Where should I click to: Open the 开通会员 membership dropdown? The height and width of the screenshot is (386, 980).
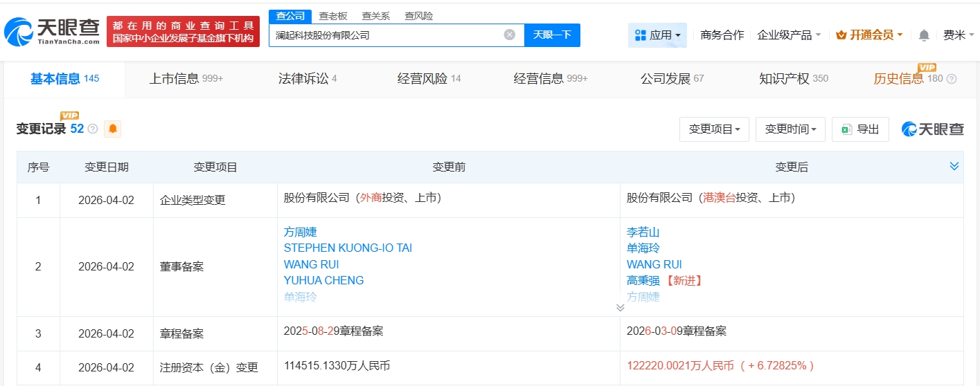869,35
